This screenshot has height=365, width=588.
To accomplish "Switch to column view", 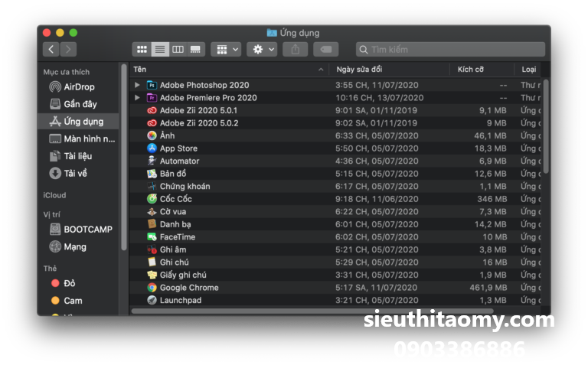I will pyautogui.click(x=178, y=49).
